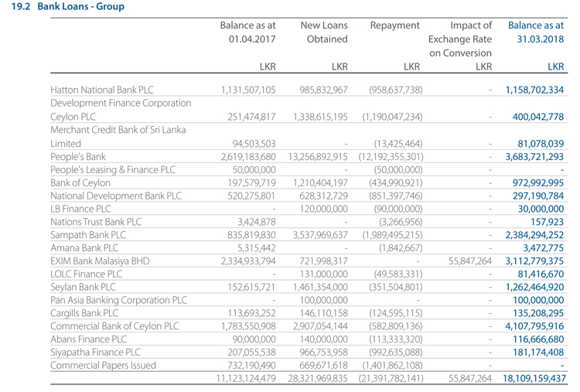The width and height of the screenshot is (580, 392).
Task: Select closing balance 4,107,795,916
Action: pos(535,326)
